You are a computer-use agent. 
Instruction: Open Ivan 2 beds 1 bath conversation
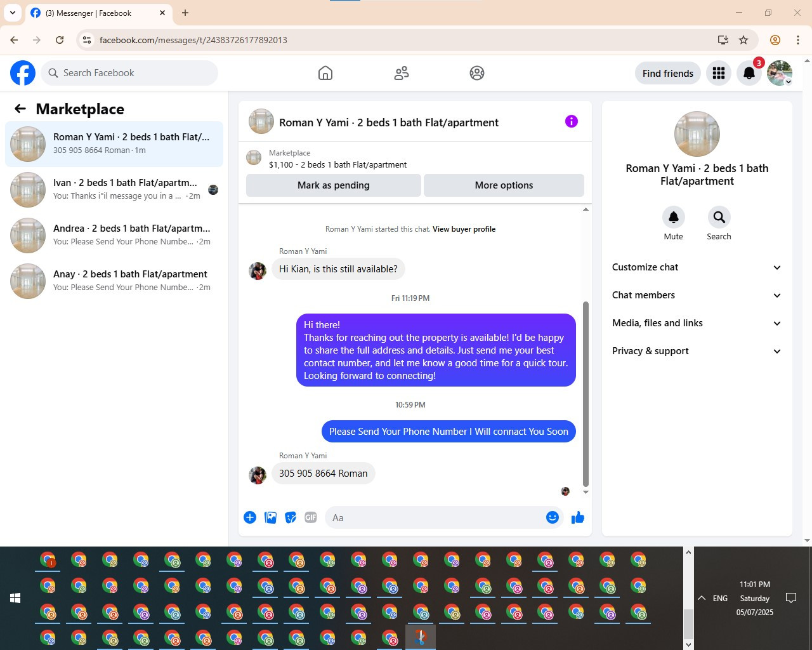(x=114, y=190)
